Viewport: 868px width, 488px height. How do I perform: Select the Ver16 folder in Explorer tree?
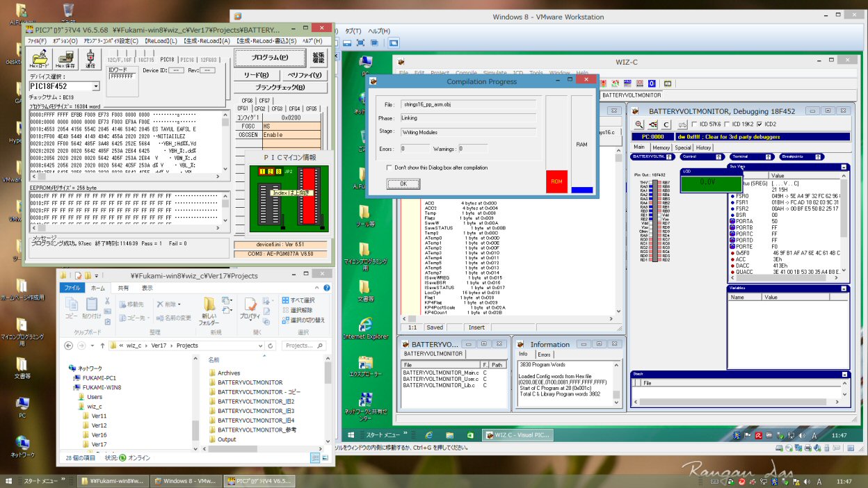99,435
